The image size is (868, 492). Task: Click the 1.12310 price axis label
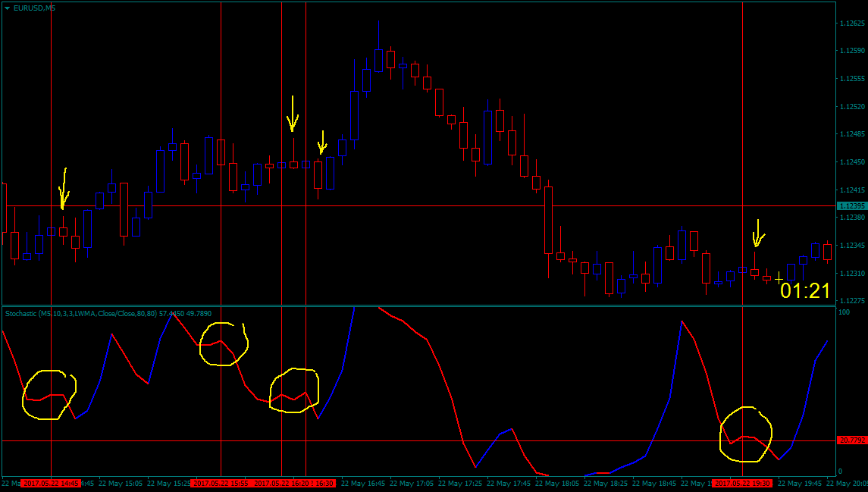(x=853, y=273)
